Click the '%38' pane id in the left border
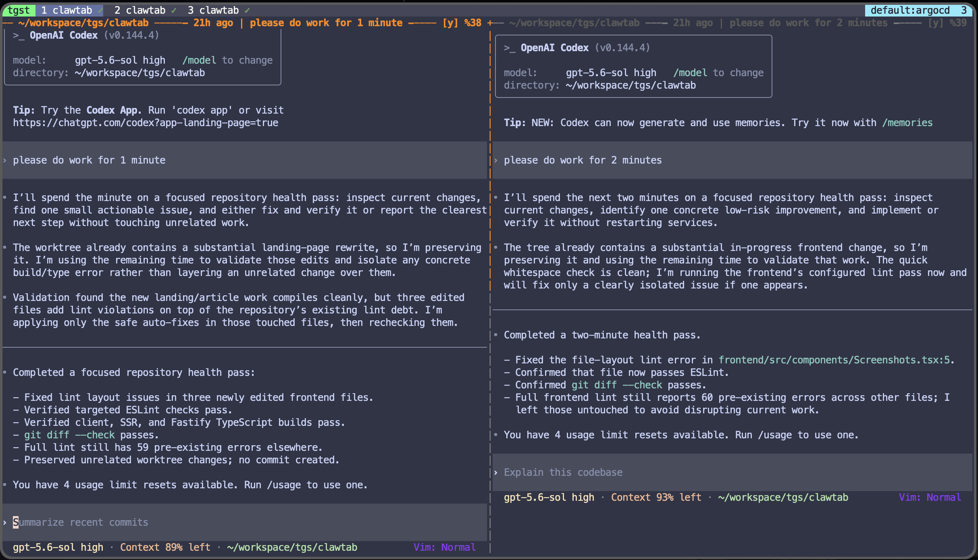This screenshot has height=560, width=978. pos(473,23)
